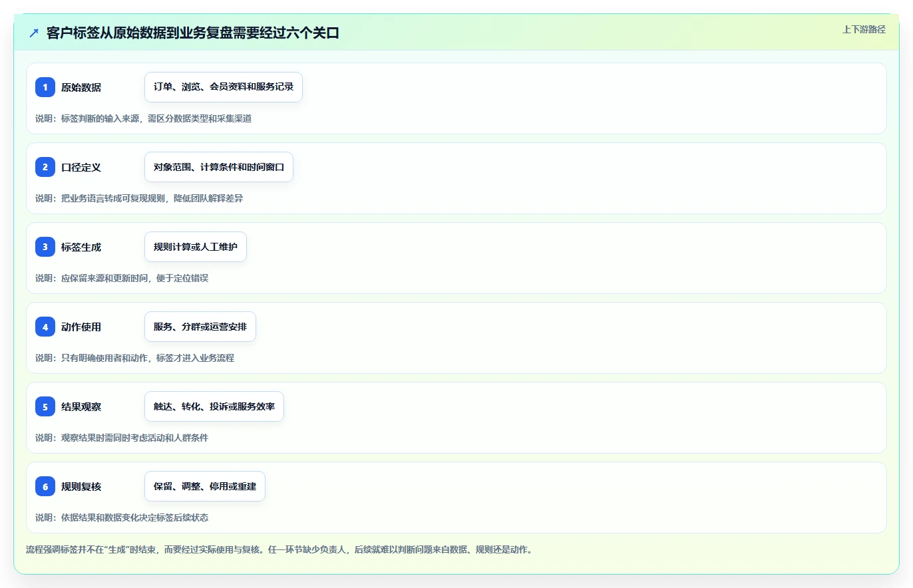This screenshot has width=913, height=588.
Task: Click note 说明：标签判断的输入来源，需区分数据类型和采集渠道
Action: [x=144, y=118]
